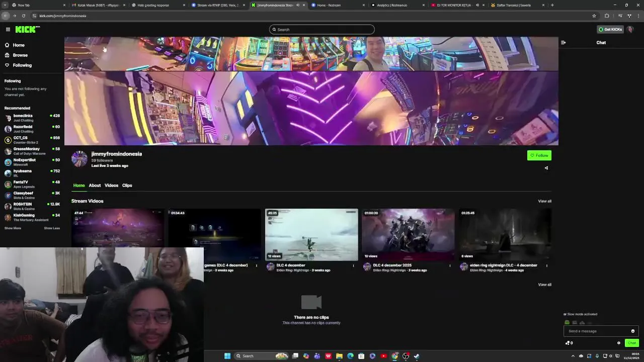Click the channel points icon showing 0
The image size is (644, 362).
pyautogui.click(x=569, y=343)
